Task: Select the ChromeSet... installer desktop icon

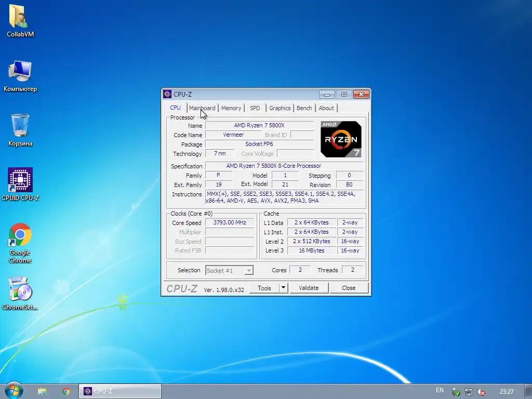Action: [x=20, y=294]
